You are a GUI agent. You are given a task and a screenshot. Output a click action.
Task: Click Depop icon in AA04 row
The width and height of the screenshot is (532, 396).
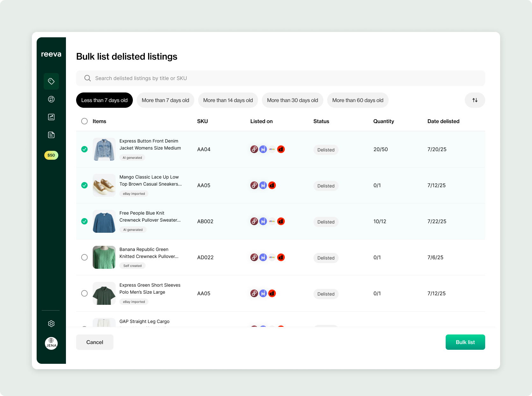pyautogui.click(x=281, y=149)
